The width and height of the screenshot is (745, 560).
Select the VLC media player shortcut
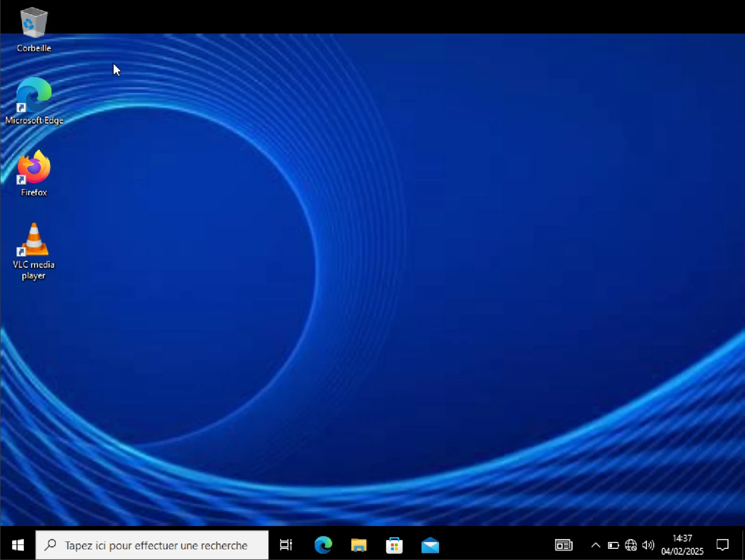coord(34,251)
